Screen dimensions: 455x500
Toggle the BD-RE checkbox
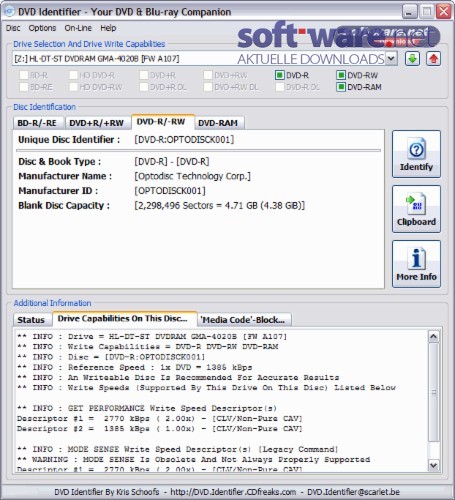click(x=24, y=87)
